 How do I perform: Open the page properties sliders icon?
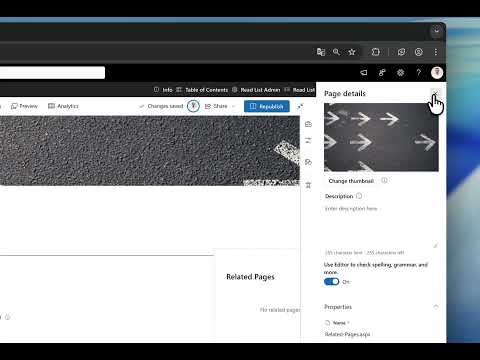(x=308, y=141)
